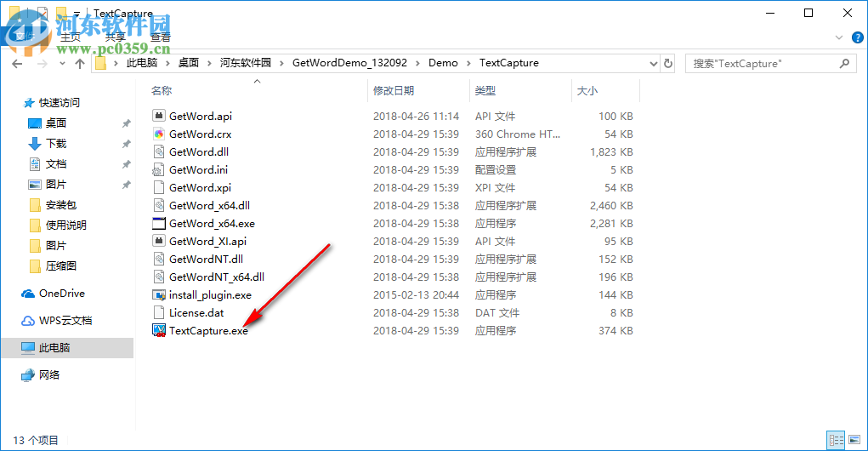This screenshot has height=451, width=868.
Task: Expand breadcrumb chevron after Demo
Action: [468, 63]
